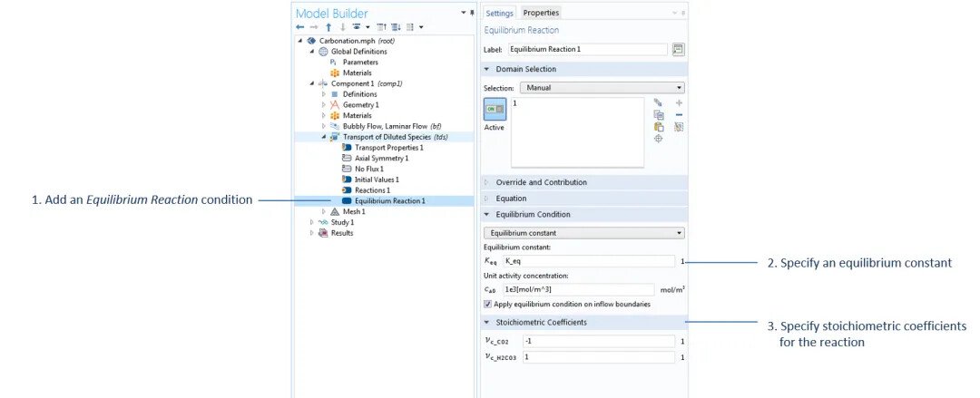The image size is (980, 398).
Task: Expand the Equation section
Action: click(511, 199)
